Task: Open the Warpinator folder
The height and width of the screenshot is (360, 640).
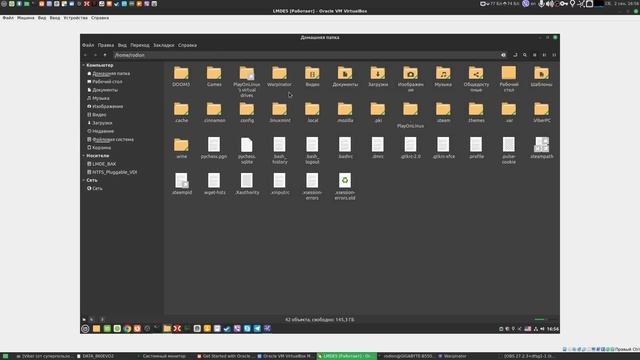Action: click(x=280, y=76)
